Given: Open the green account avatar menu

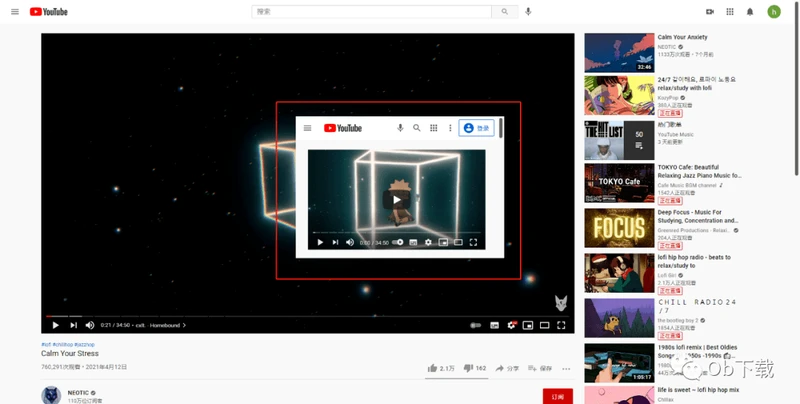Looking at the screenshot, I should [x=774, y=12].
